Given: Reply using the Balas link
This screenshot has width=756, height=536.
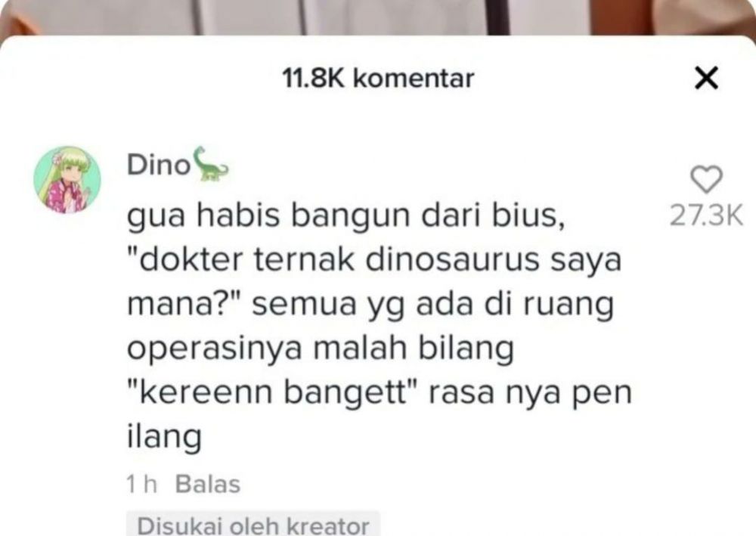Looking at the screenshot, I should [208, 484].
